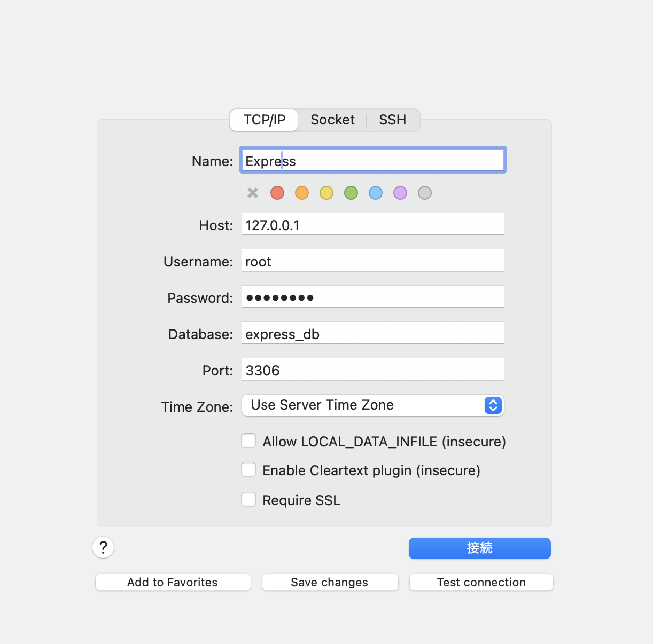The height and width of the screenshot is (644, 653).
Task: Pick the purple color dot
Action: 400,193
